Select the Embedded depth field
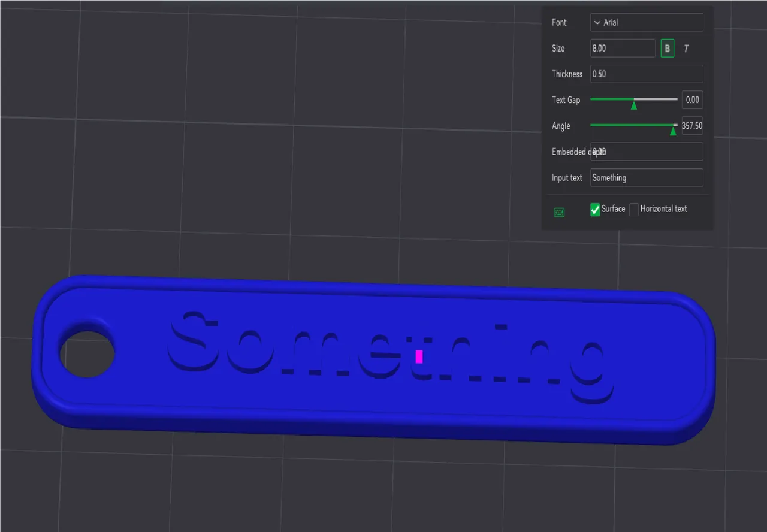The width and height of the screenshot is (767, 532). coord(647,152)
